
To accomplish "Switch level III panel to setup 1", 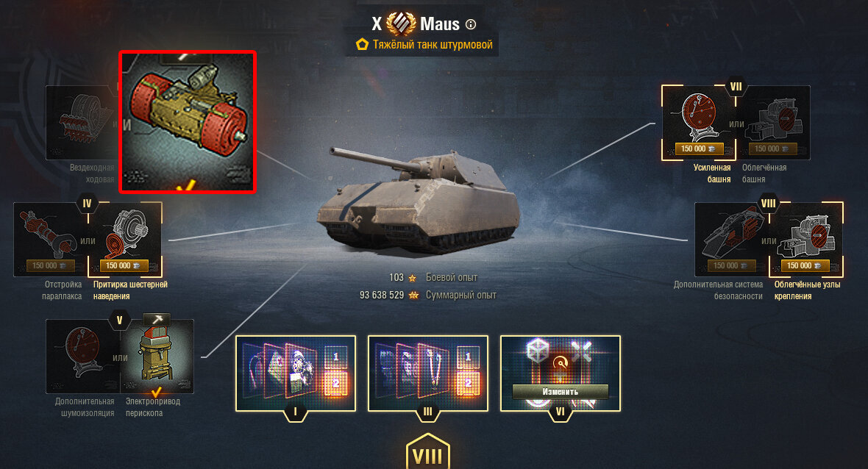I will [x=468, y=357].
